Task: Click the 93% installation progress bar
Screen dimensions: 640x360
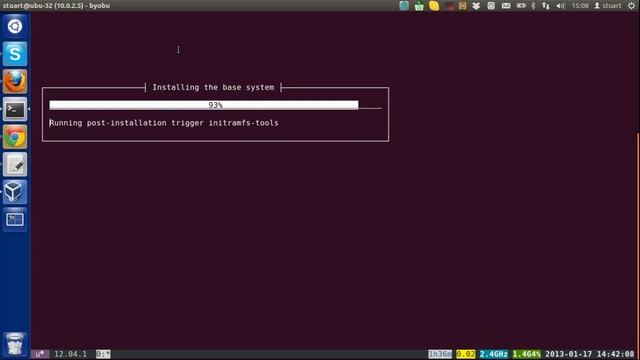Action: [x=216, y=105]
